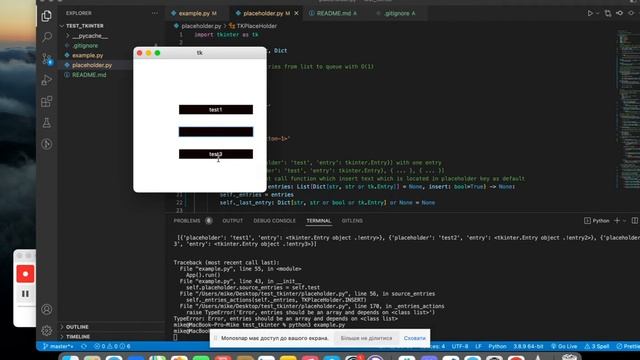Select placeholder.py in the file explorer
This screenshot has width=640, height=360.
pyautogui.click(x=92, y=65)
